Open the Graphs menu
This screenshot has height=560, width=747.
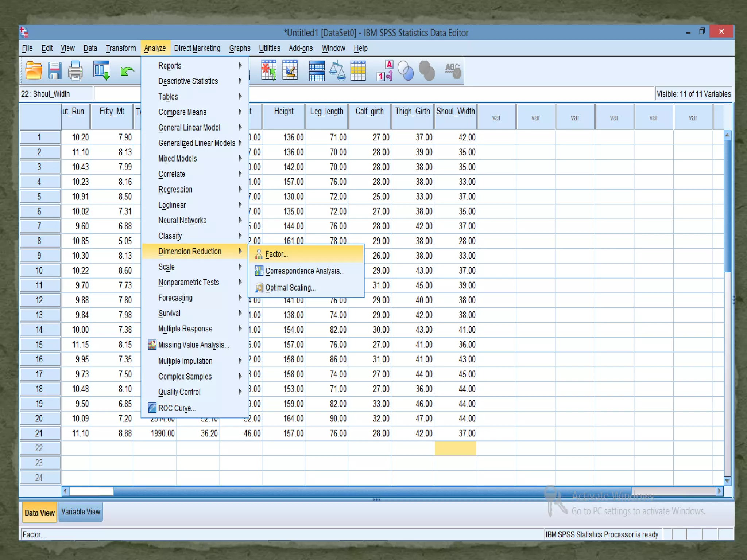click(x=240, y=48)
